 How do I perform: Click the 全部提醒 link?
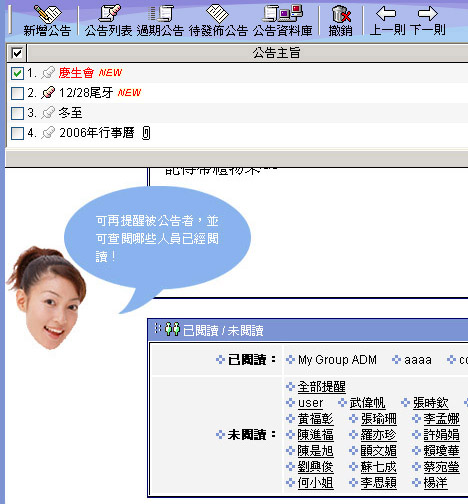point(321,387)
